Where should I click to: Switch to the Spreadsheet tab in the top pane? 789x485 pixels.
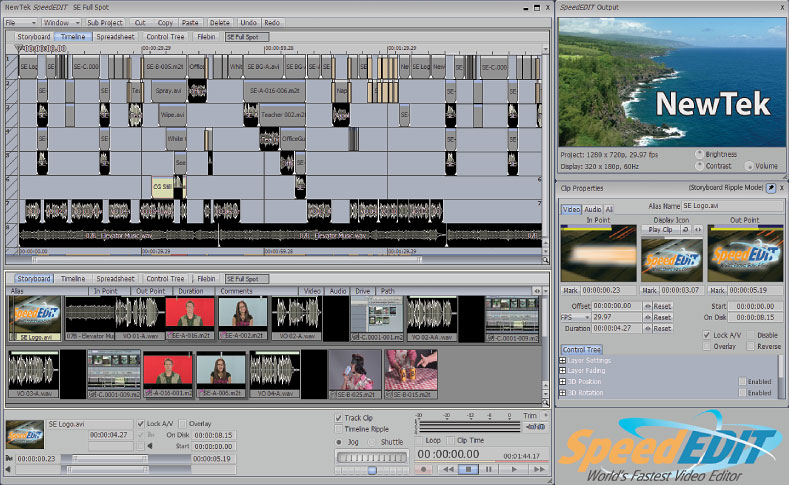(115, 37)
